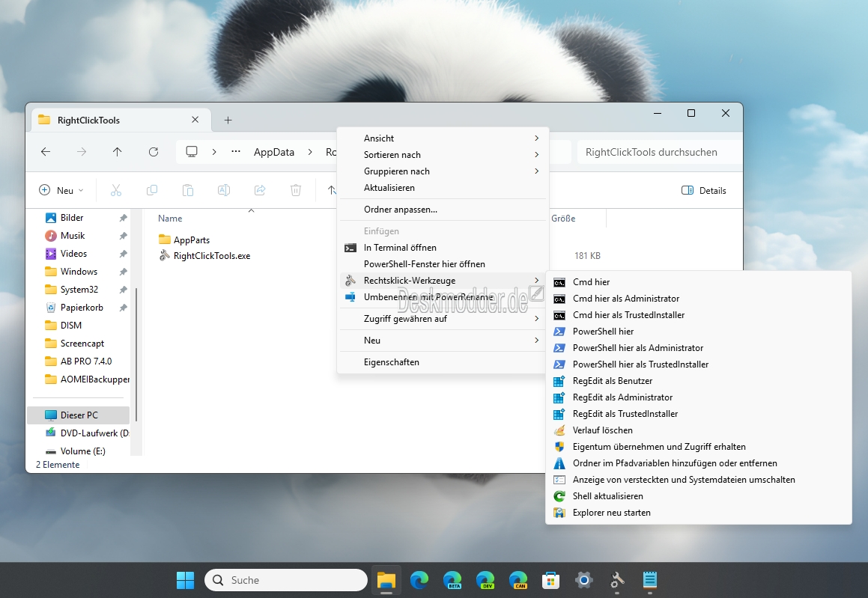Launch PowerShell hier als TrustedInstaller
This screenshot has width=868, height=598.
coord(699,364)
